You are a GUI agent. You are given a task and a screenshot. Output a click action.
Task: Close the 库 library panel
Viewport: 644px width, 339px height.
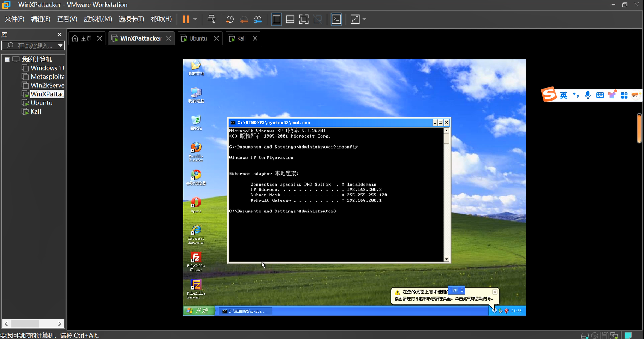point(59,34)
